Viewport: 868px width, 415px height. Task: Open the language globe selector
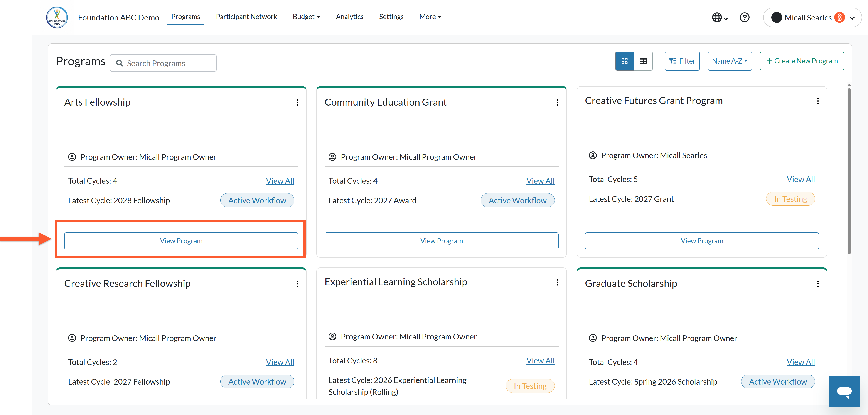[720, 17]
